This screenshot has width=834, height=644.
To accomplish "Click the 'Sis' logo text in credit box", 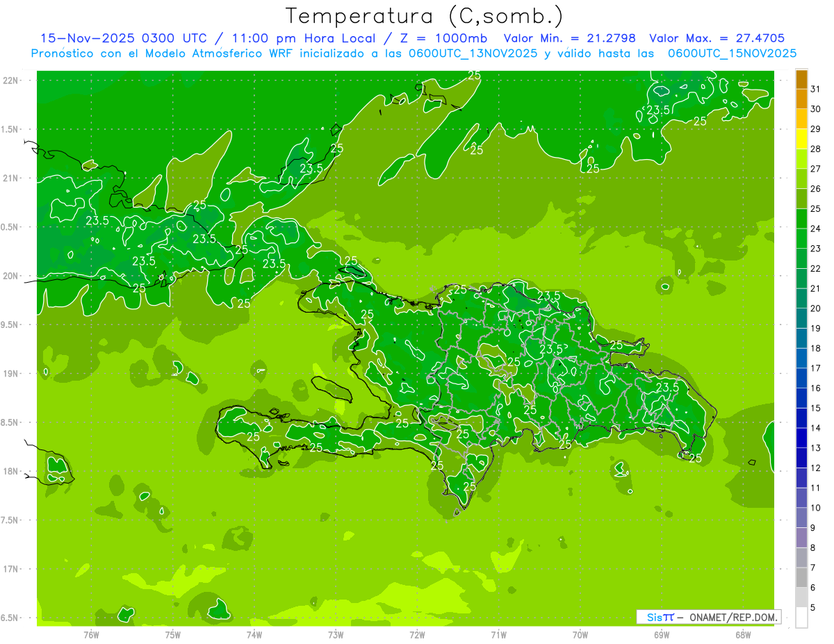I will coord(654,617).
